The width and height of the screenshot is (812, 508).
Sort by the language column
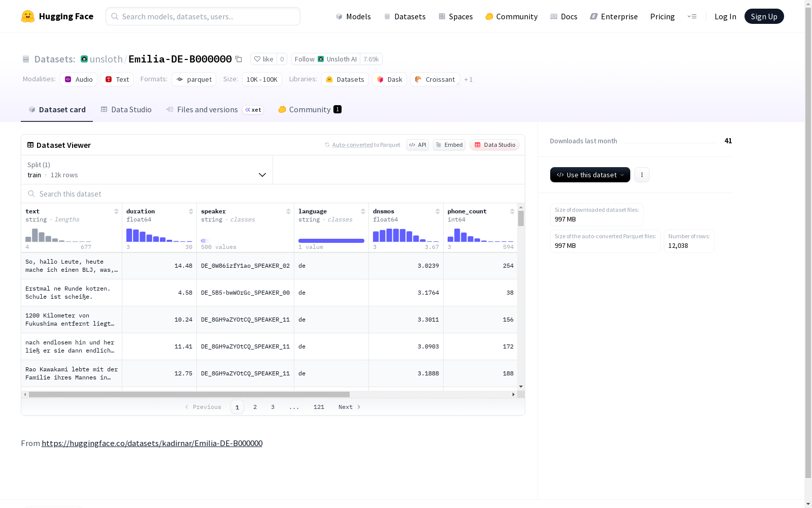pos(363,211)
